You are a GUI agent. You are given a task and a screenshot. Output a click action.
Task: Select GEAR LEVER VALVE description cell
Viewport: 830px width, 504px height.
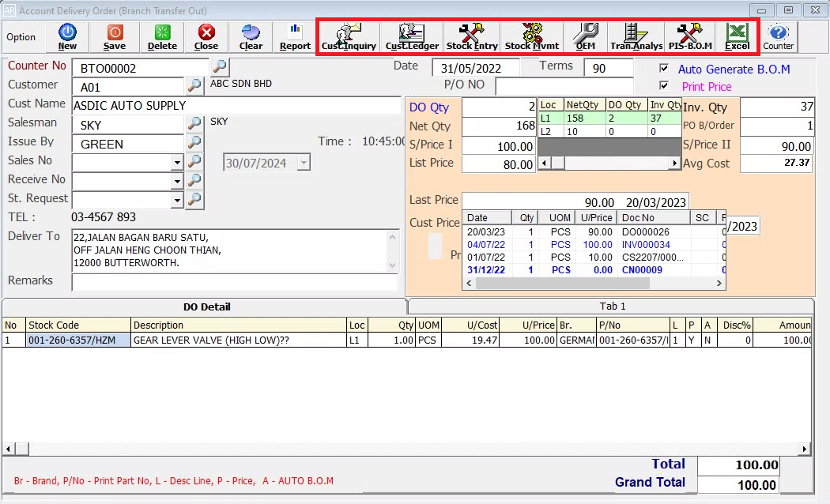[x=238, y=340]
